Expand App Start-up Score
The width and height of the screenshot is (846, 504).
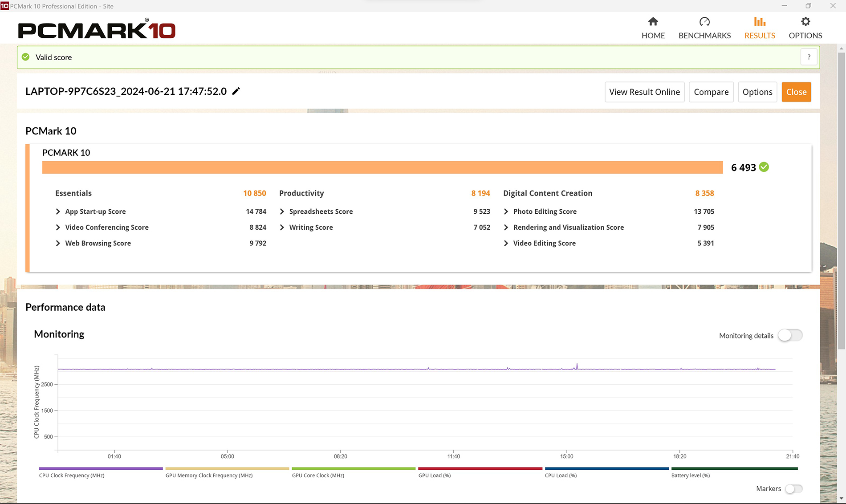pyautogui.click(x=58, y=211)
